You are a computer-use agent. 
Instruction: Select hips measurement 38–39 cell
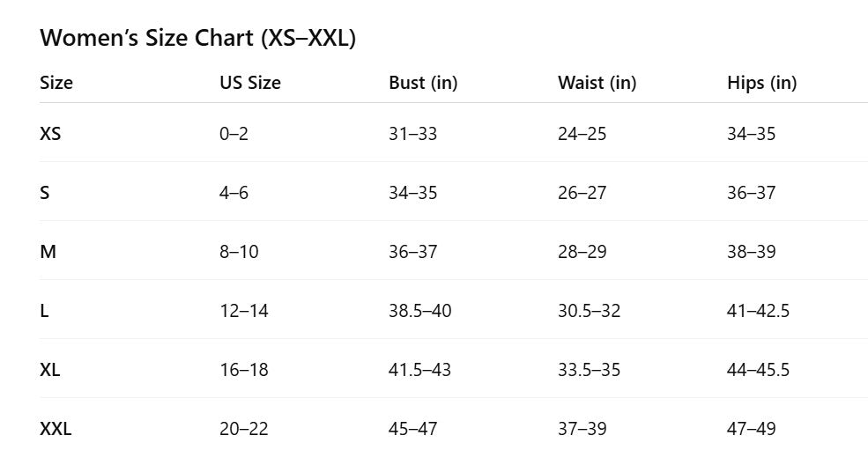click(751, 253)
